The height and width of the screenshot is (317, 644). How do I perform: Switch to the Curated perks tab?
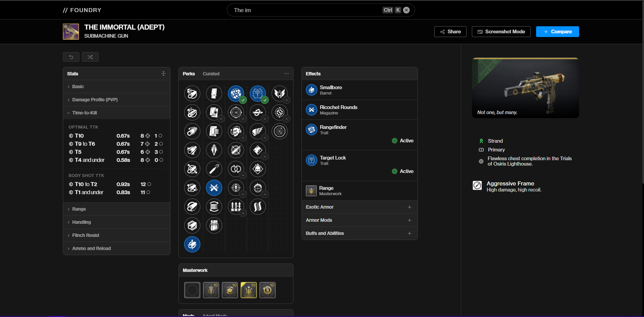211,74
